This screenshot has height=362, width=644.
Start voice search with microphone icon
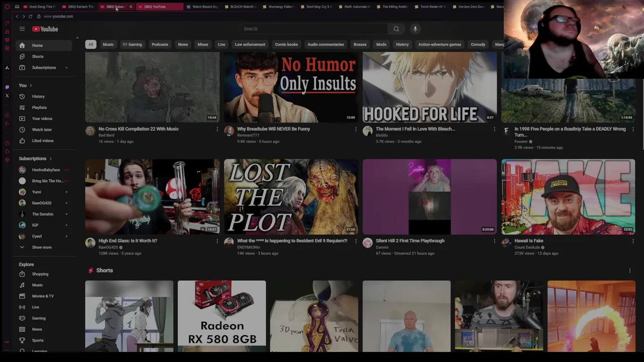coord(415,29)
